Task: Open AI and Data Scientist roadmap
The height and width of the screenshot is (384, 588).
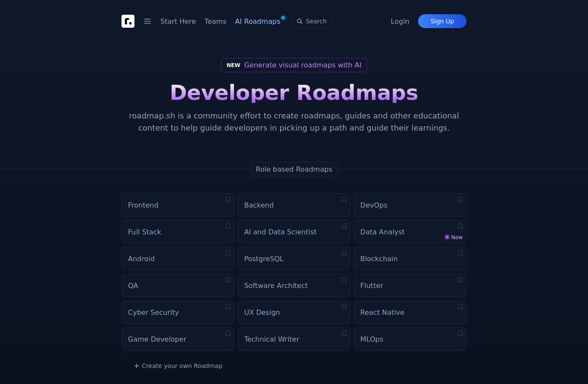Action: pyautogui.click(x=294, y=232)
